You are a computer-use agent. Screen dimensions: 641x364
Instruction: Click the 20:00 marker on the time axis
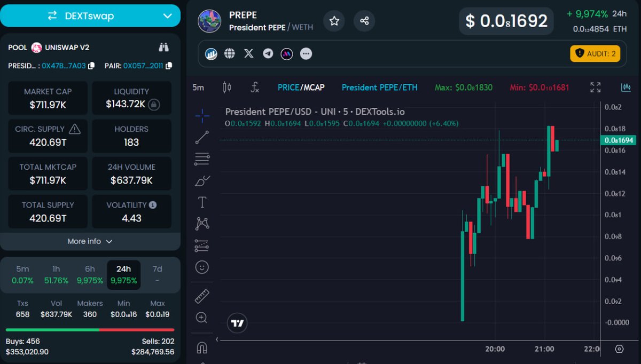tap(495, 349)
